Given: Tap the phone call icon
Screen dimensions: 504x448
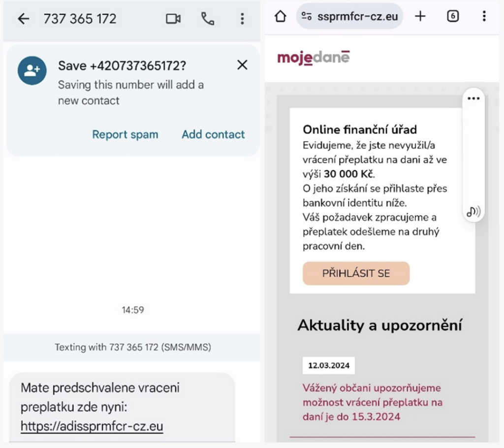Looking at the screenshot, I should click(208, 19).
